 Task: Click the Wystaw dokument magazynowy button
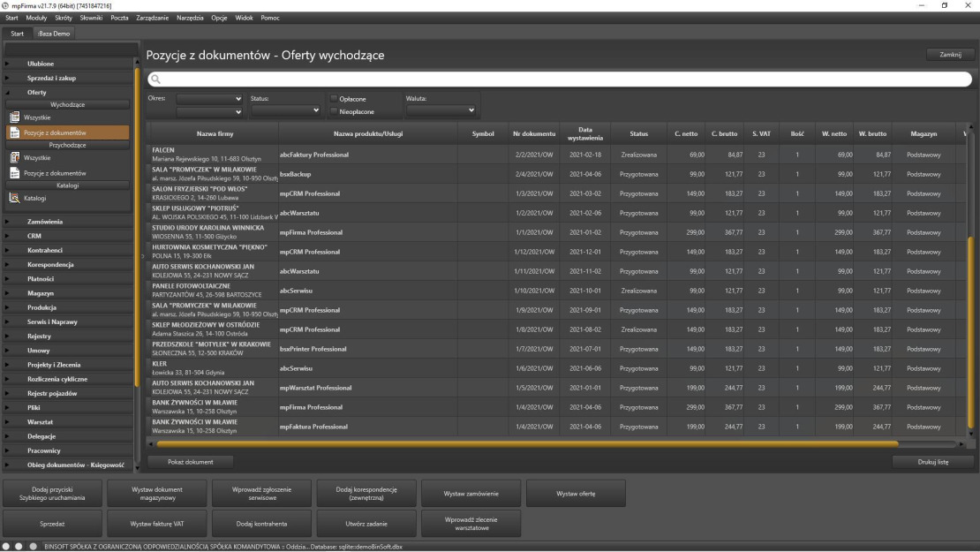[157, 494]
